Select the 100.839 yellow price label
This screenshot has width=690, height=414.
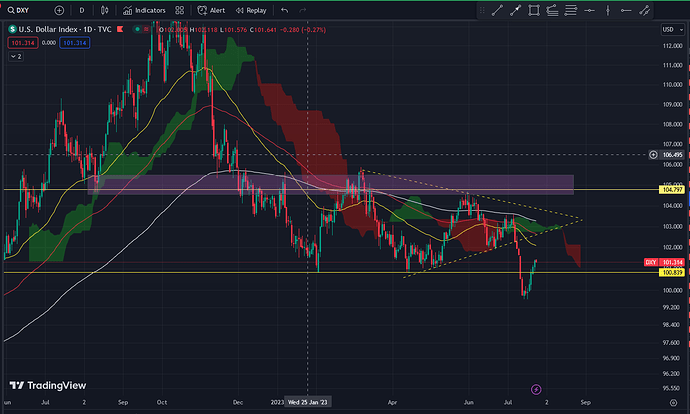point(672,273)
